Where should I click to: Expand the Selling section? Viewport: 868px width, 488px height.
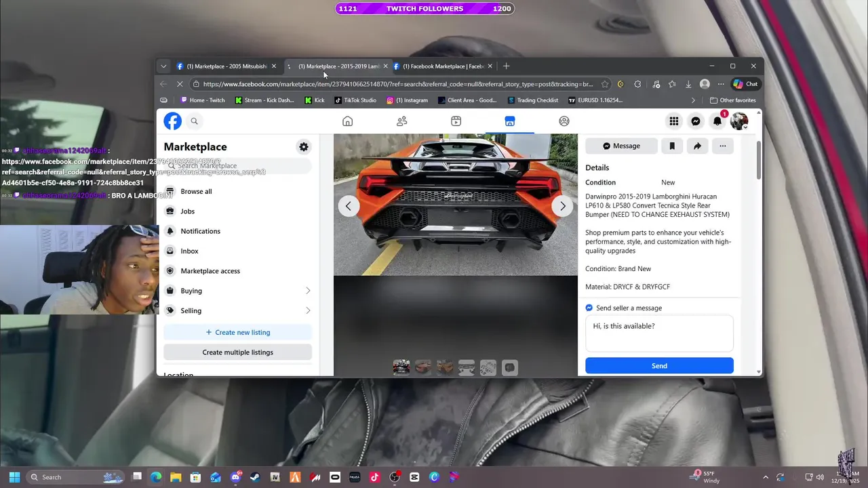(x=237, y=310)
